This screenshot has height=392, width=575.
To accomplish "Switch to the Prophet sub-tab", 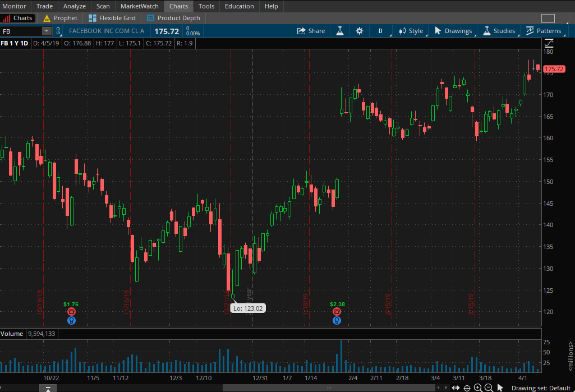I will (x=60, y=18).
